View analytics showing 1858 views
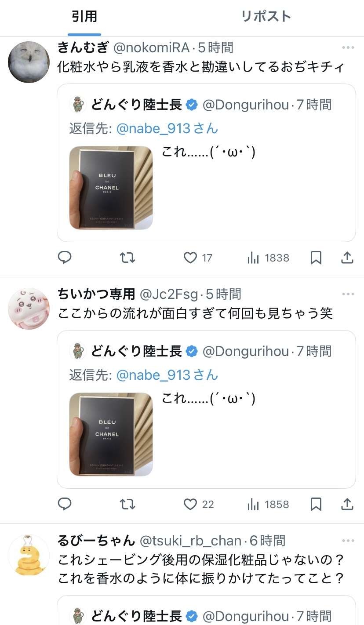 pos(268,504)
